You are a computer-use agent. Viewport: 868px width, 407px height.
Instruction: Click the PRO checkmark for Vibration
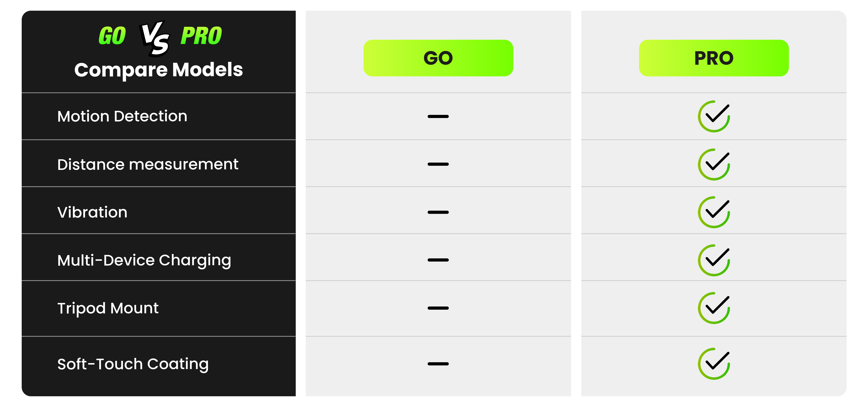click(714, 212)
